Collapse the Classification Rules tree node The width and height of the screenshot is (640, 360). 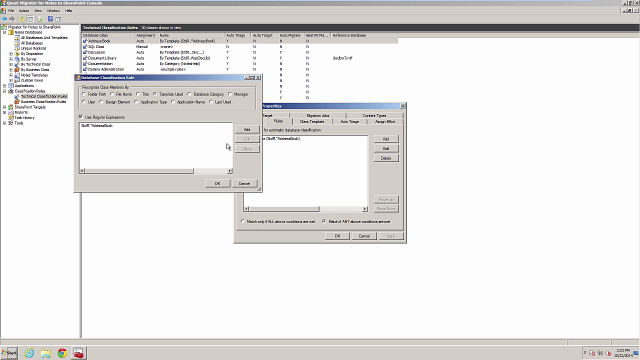coord(5,91)
